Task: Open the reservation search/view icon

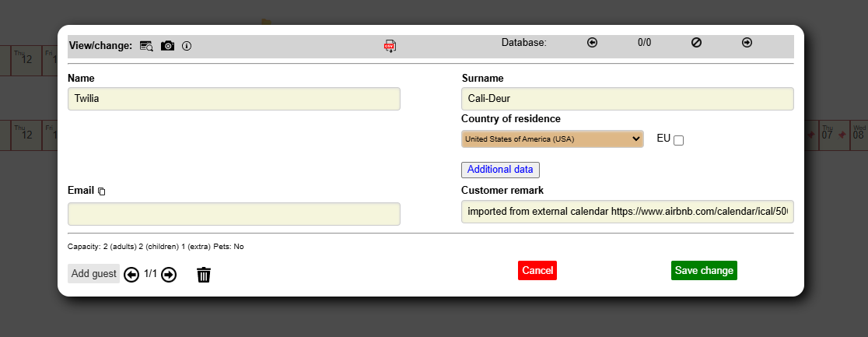Action: [146, 46]
